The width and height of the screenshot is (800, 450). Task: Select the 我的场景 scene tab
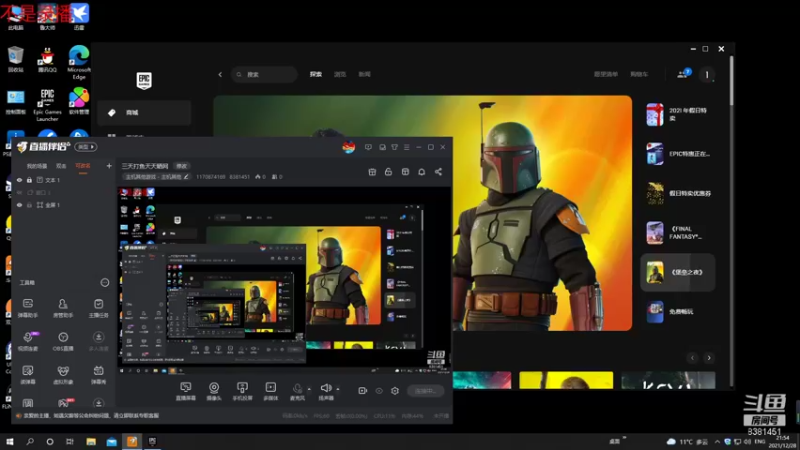[37, 166]
